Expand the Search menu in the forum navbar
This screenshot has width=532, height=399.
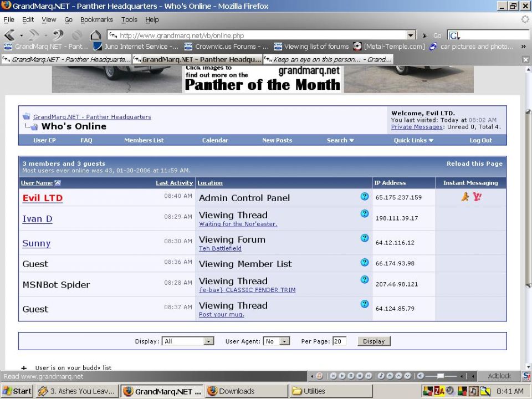[340, 140]
